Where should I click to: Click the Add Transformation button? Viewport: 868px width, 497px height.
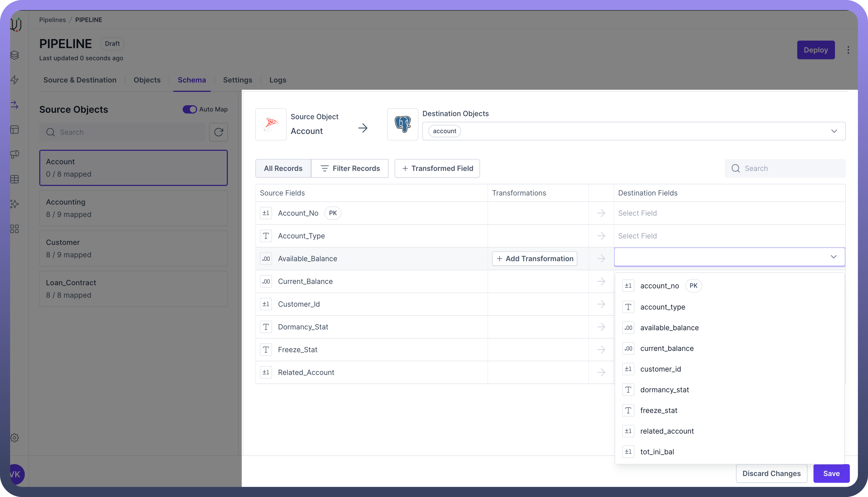click(534, 259)
